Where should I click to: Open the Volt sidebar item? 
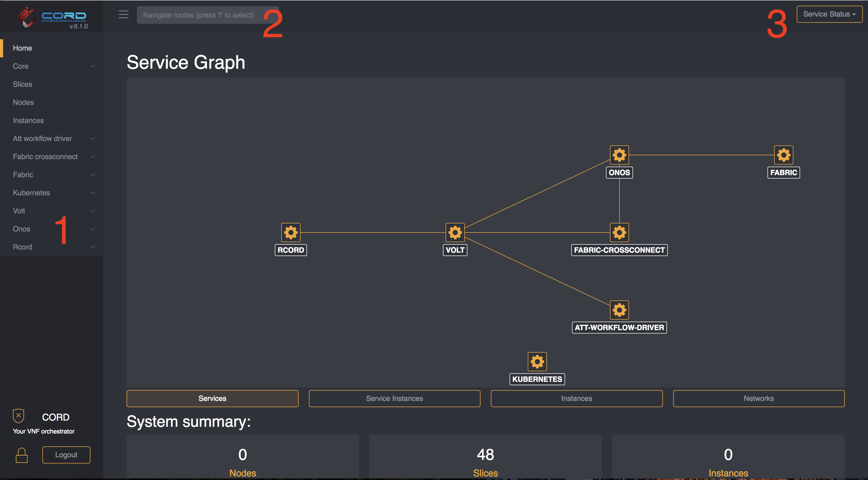pos(52,211)
